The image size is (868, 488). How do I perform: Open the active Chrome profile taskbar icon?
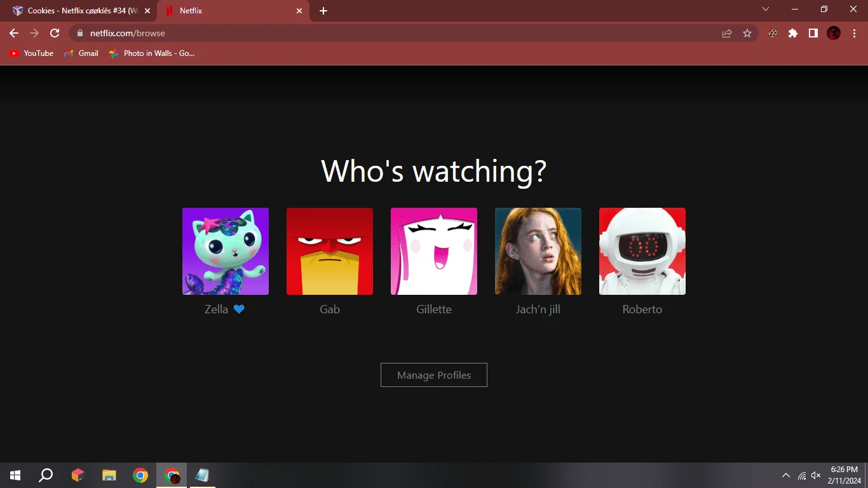pyautogui.click(x=172, y=475)
